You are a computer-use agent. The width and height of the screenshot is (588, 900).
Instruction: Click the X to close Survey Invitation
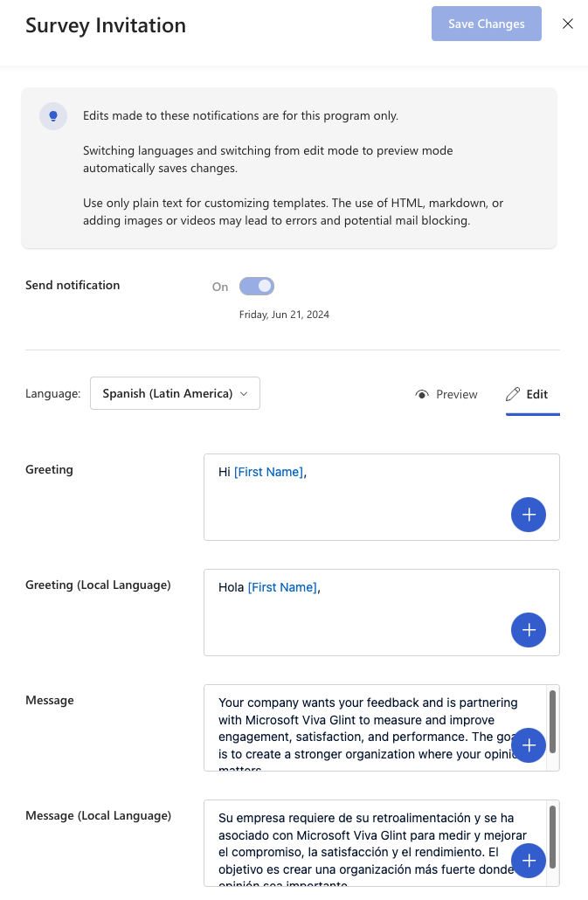pos(568,24)
